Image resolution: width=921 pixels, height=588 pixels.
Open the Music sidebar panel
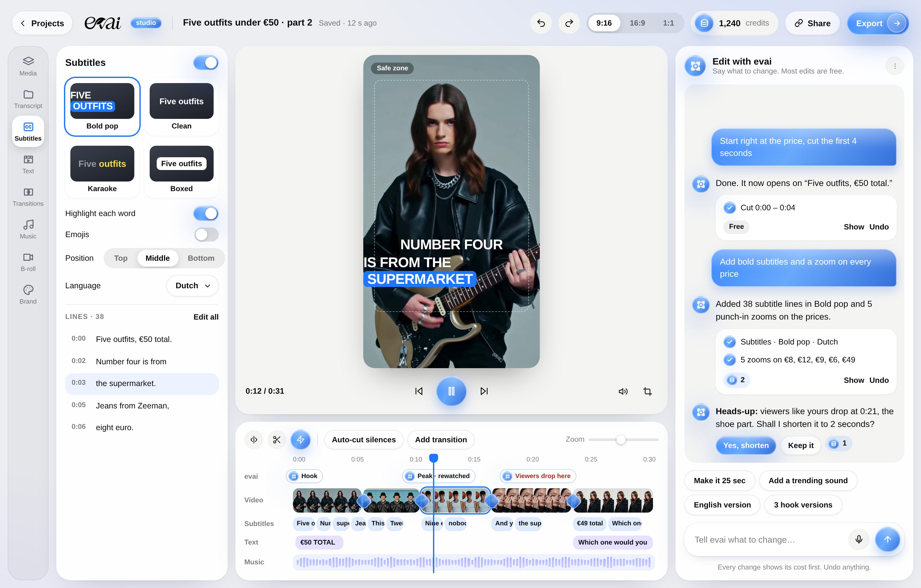click(x=28, y=229)
